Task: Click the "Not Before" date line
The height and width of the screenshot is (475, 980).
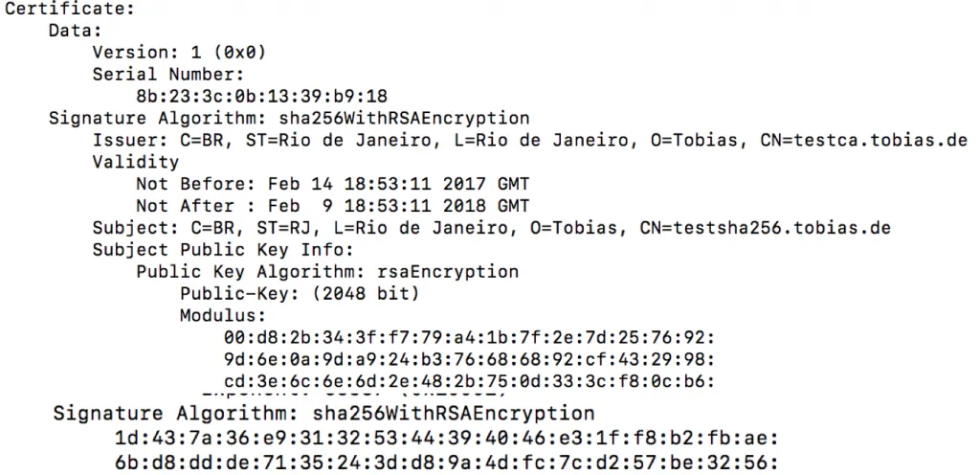Action: [332, 183]
